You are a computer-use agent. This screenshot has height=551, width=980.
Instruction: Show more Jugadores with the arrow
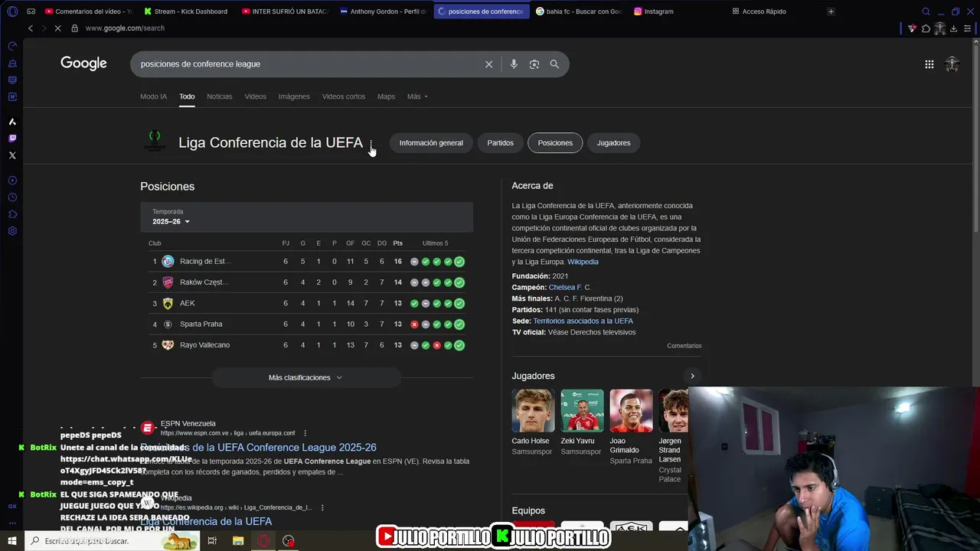coord(692,376)
